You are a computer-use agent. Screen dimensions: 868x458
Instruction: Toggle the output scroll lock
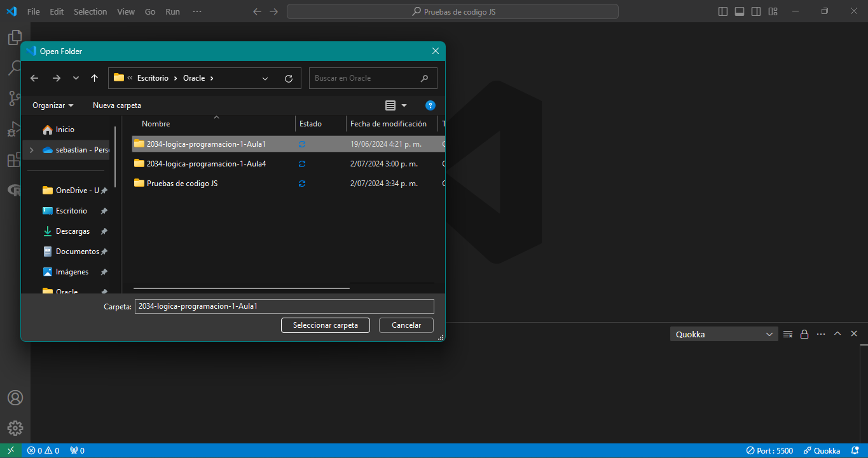[x=804, y=334]
